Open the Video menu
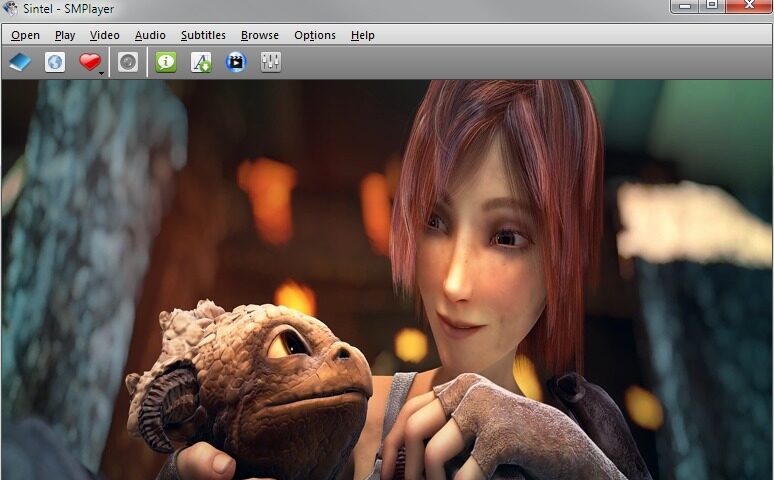 coord(105,36)
